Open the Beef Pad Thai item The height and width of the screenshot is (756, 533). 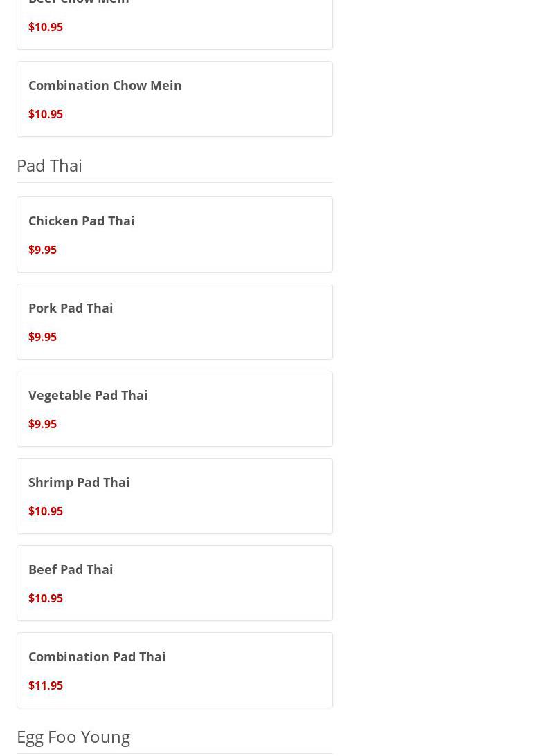[71, 569]
